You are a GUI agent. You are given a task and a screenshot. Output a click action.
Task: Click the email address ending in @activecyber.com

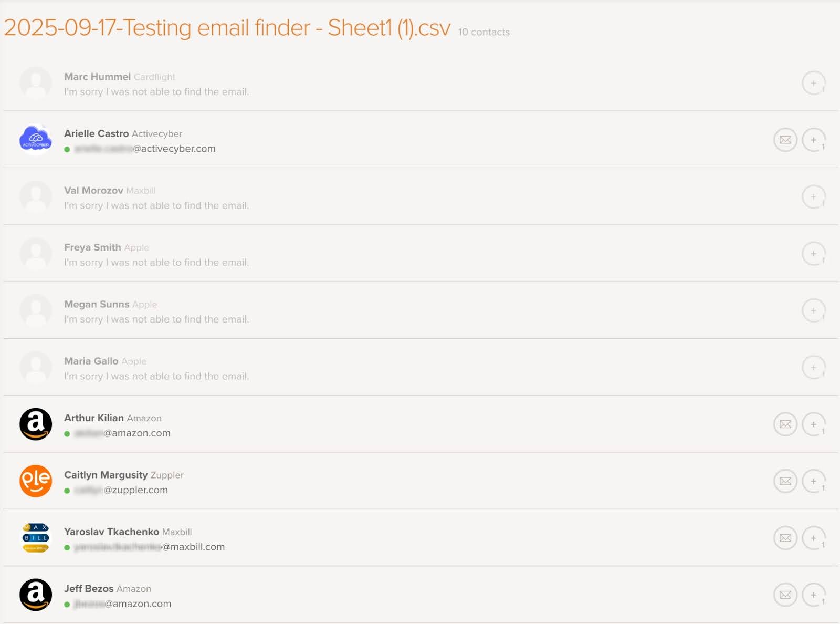[145, 149]
